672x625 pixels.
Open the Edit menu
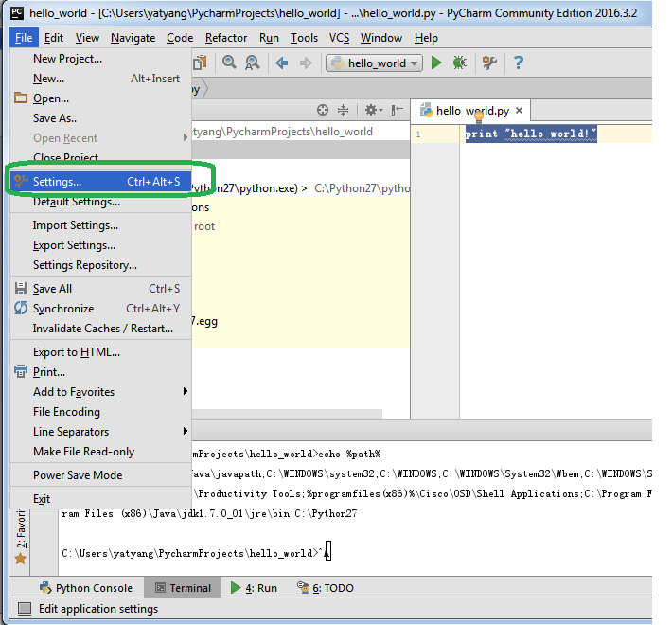click(x=54, y=38)
